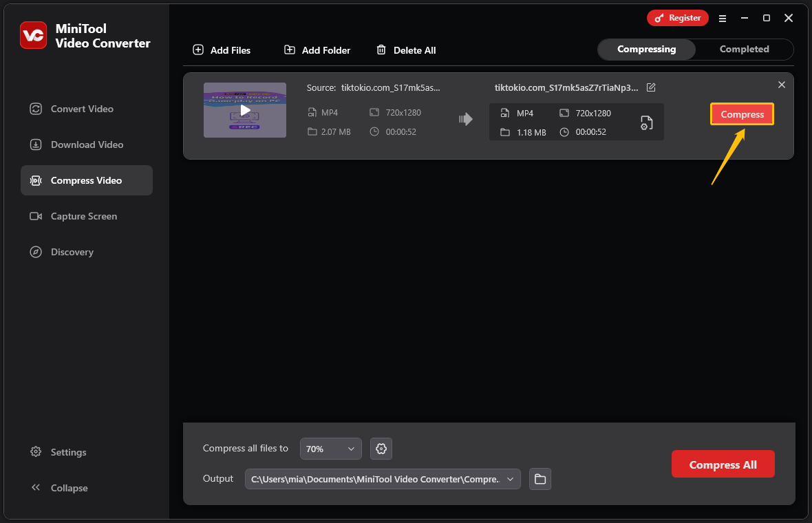
Task: Click the source duration 00:00:52
Action: pos(400,132)
